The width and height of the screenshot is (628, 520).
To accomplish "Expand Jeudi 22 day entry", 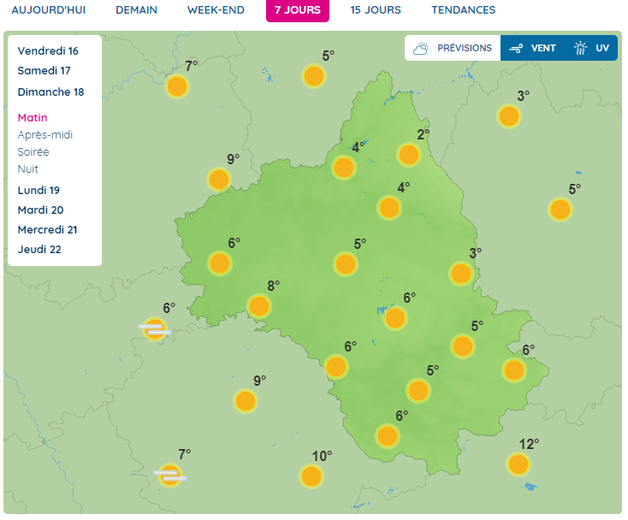I will [40, 249].
